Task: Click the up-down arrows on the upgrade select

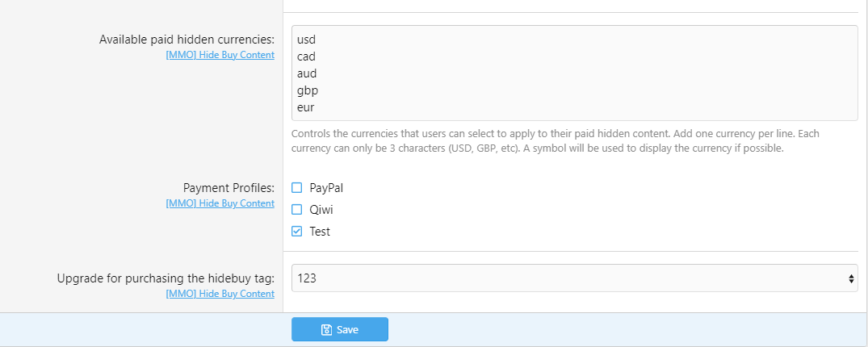Action: 851,278
